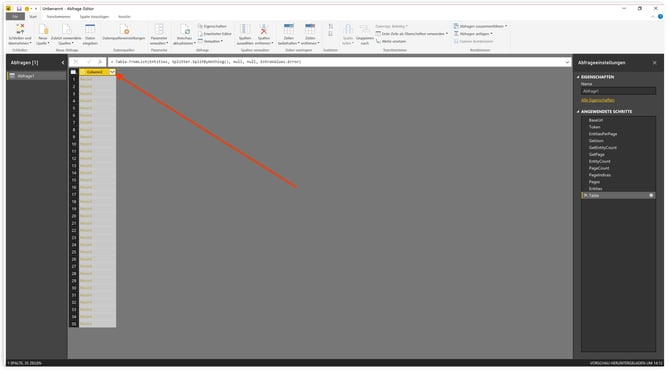
Task: Select Column1 header
Action: [x=94, y=72]
